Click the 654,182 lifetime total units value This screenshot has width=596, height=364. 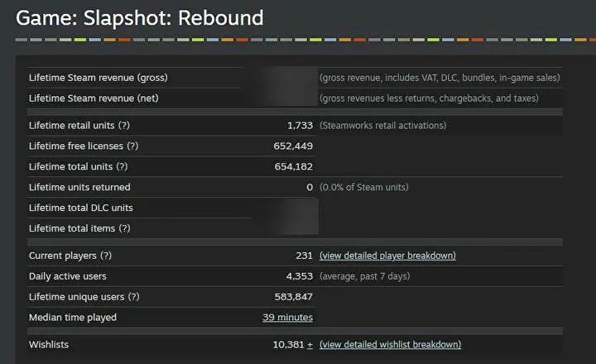click(293, 166)
